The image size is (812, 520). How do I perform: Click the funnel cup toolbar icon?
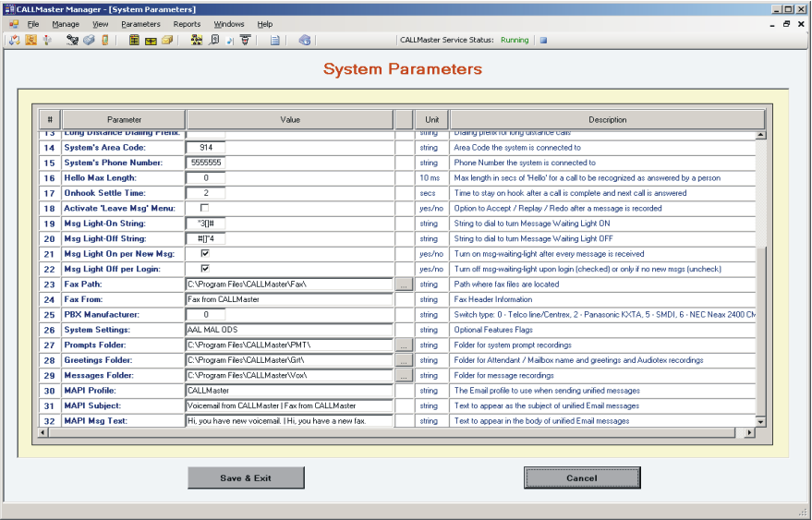tap(246, 40)
